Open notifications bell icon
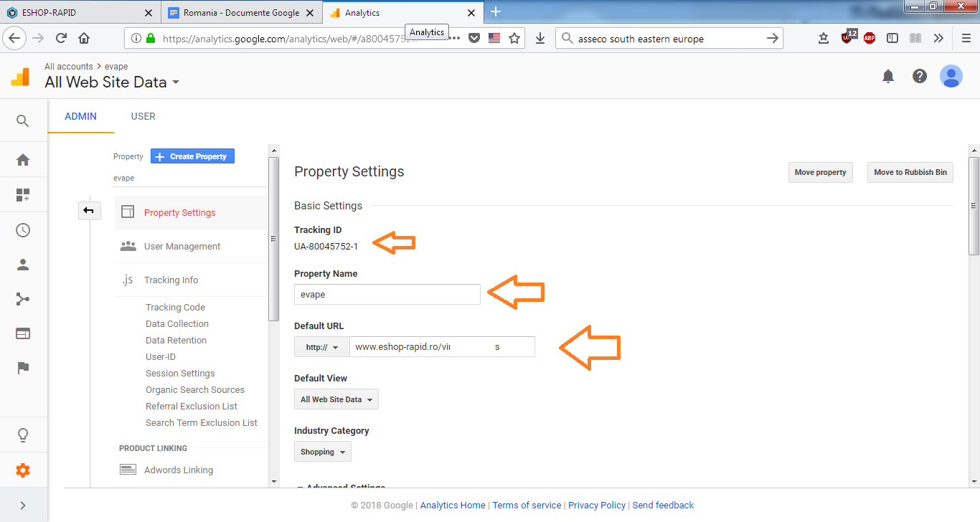The height and width of the screenshot is (522, 980). click(x=888, y=76)
